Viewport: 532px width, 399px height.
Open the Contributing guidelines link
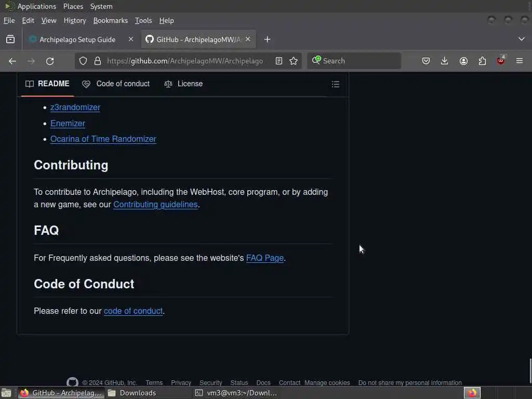pos(155,205)
